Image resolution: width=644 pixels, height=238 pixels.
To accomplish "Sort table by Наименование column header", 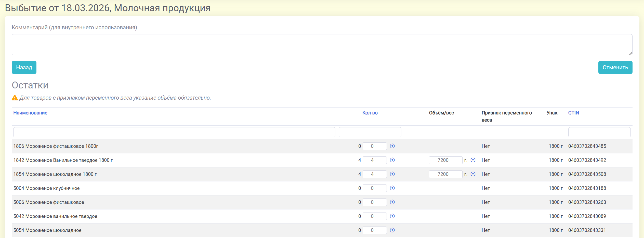I will click(x=30, y=113).
